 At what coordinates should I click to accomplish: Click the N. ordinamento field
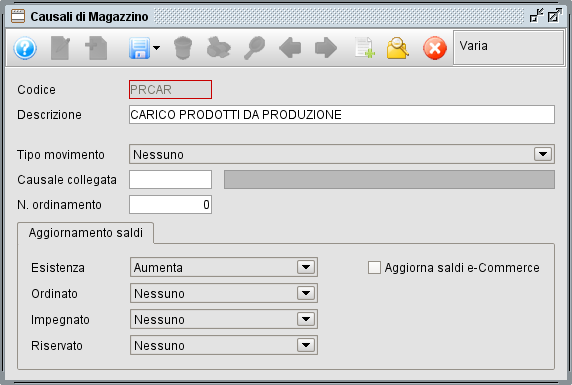pyautogui.click(x=170, y=204)
